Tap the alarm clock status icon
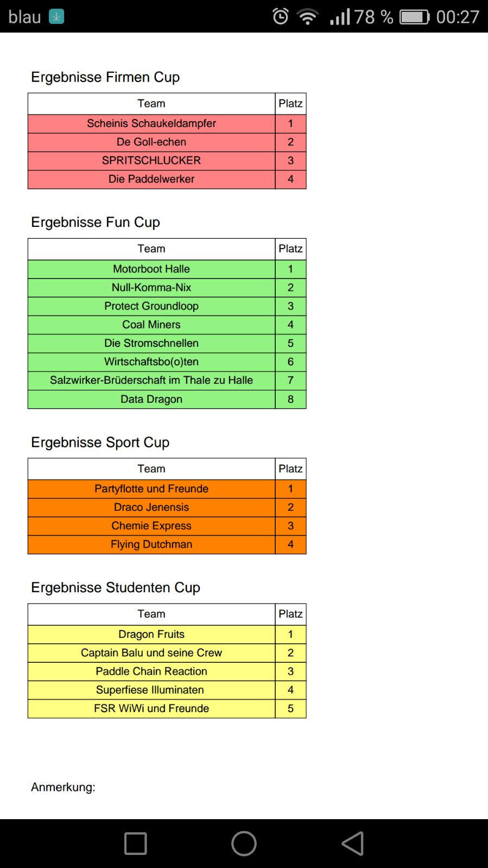Viewport: 488px width, 868px height. [281, 16]
